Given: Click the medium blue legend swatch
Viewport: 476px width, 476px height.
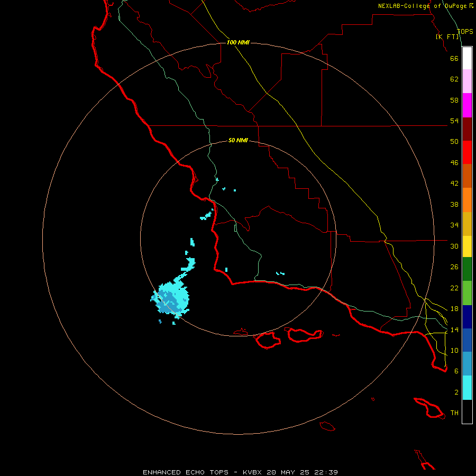Looking at the screenshot, I should pos(467,340).
